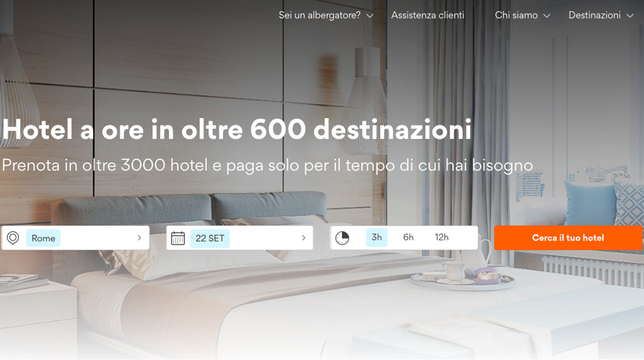644x360 pixels.
Task: Select the 3h duration option
Action: click(x=376, y=237)
